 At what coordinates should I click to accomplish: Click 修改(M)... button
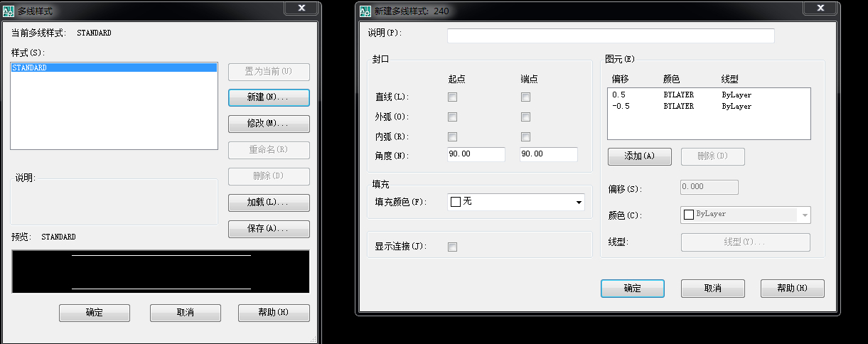[x=269, y=124]
